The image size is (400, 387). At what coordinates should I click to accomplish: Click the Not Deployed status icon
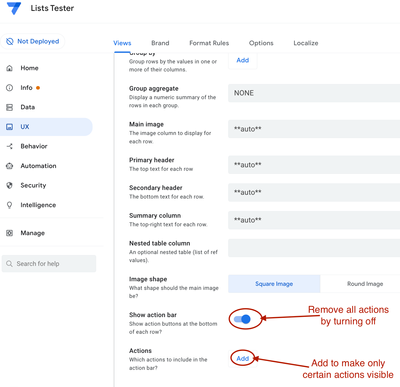[x=10, y=41]
